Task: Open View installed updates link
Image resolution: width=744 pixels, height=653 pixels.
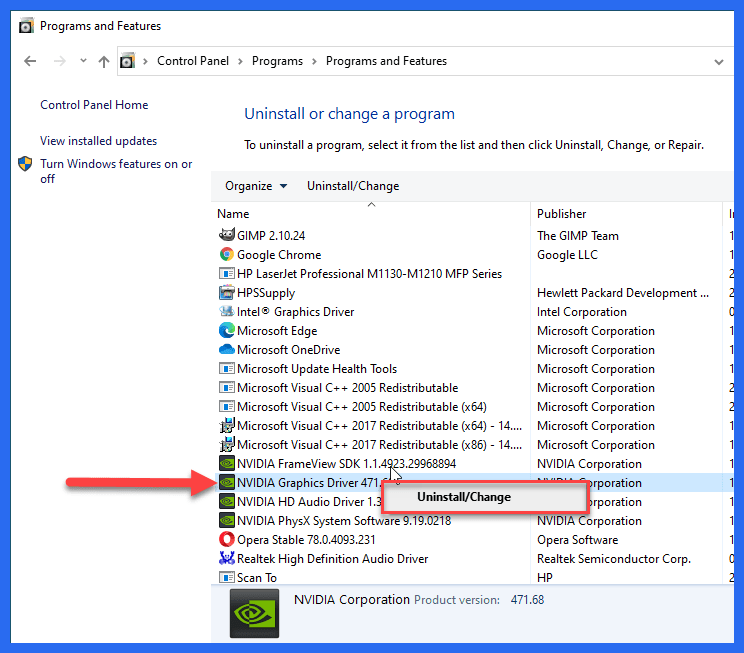Action: click(x=98, y=141)
